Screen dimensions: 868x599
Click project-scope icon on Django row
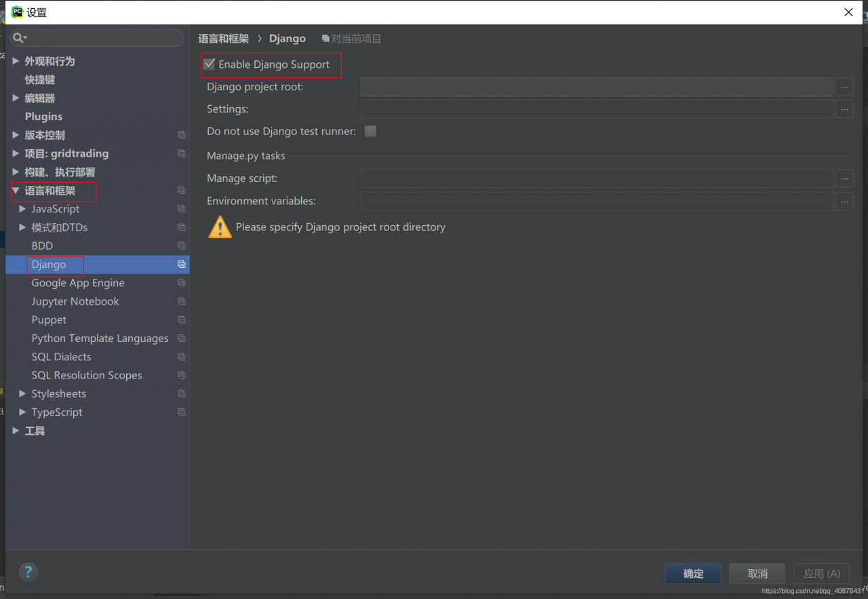(181, 265)
